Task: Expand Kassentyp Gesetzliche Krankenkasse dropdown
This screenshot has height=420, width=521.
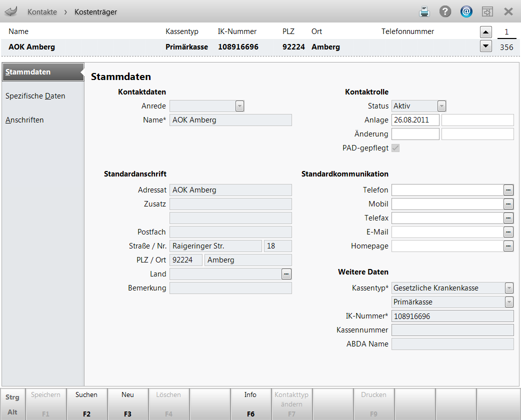Action: pyautogui.click(x=509, y=288)
